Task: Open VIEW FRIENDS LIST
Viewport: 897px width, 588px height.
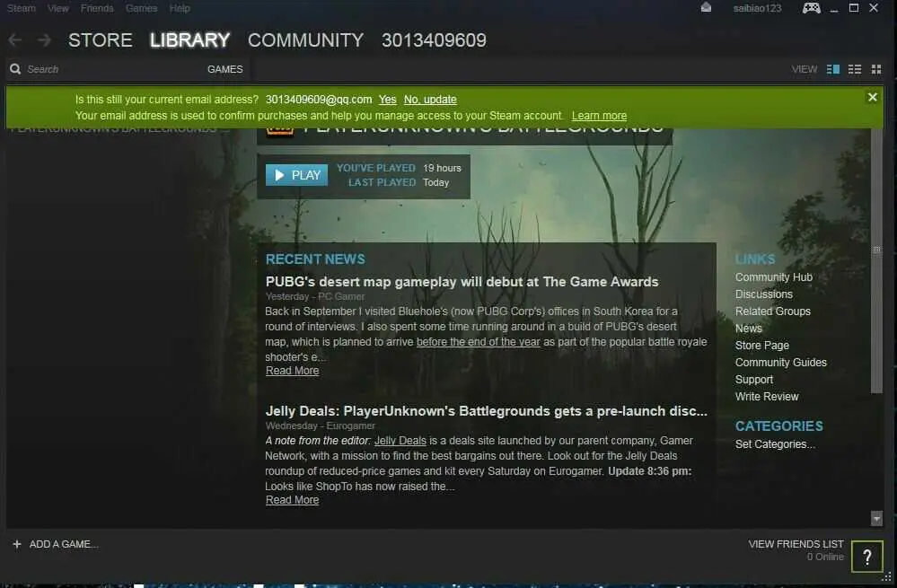Action: [796, 544]
